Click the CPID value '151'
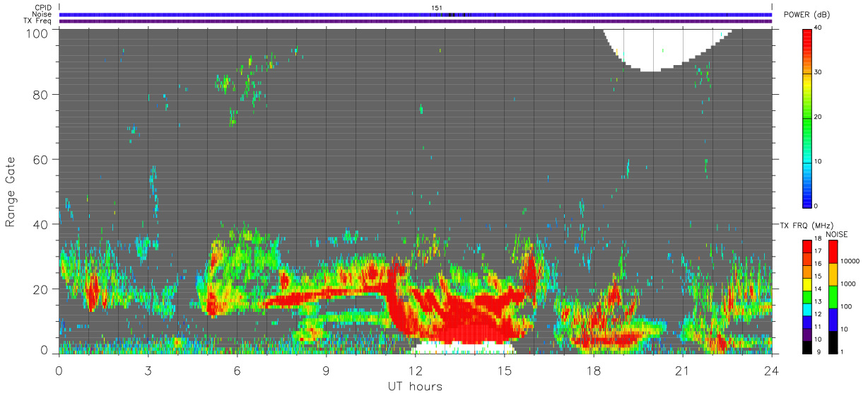868x401 pixels. coord(437,8)
